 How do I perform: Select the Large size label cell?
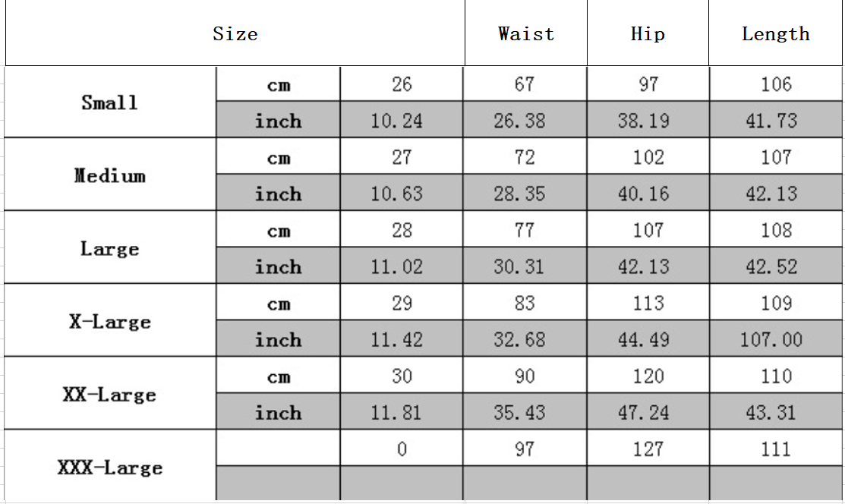(x=110, y=247)
